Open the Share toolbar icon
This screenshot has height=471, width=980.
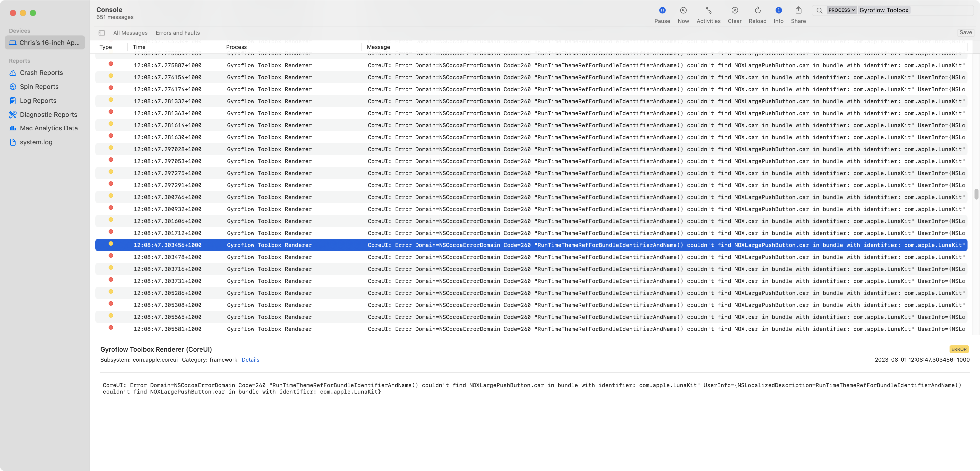coord(798,11)
